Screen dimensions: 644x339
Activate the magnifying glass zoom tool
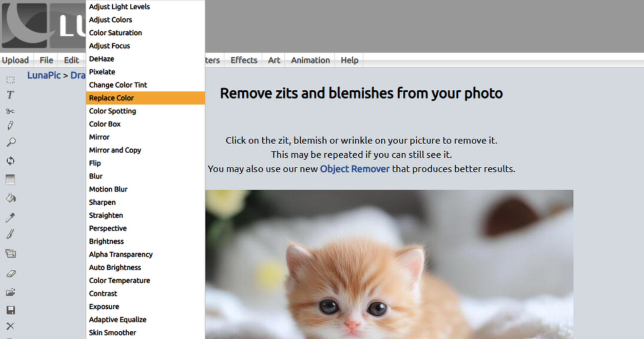[11, 142]
